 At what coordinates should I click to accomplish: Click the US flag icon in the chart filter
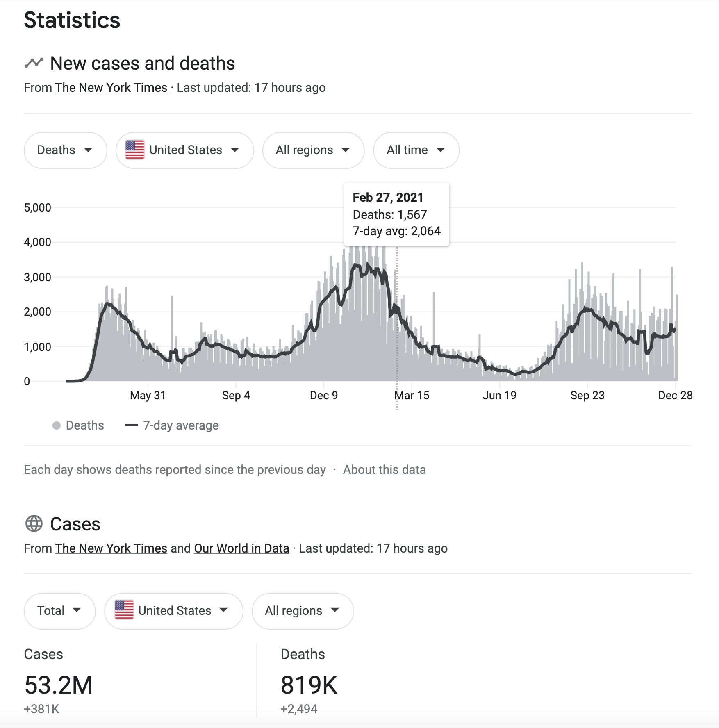135,150
